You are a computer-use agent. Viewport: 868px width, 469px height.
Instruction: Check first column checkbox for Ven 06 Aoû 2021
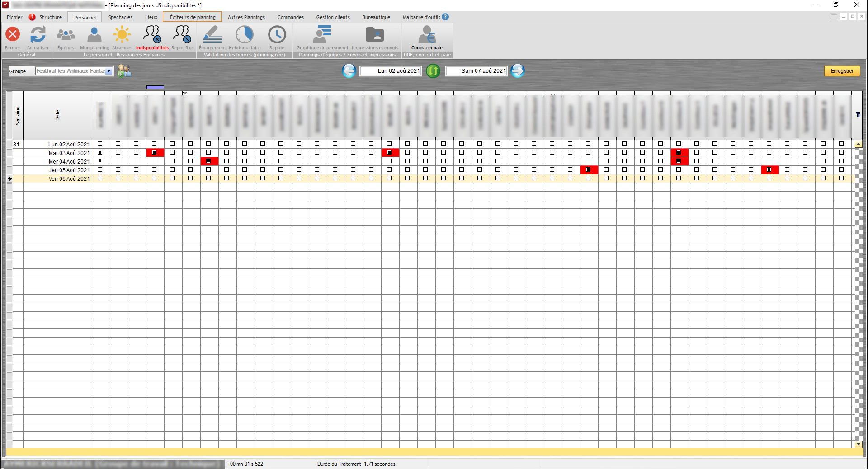point(100,178)
